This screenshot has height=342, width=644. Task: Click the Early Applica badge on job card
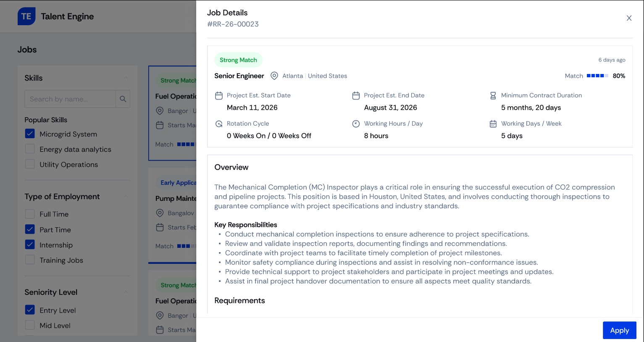[x=176, y=183]
